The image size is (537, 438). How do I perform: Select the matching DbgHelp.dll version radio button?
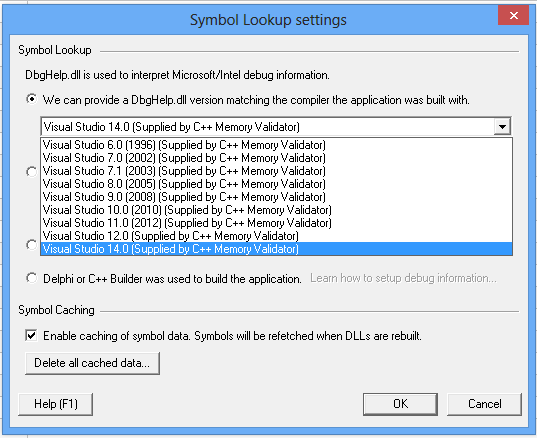(31, 100)
